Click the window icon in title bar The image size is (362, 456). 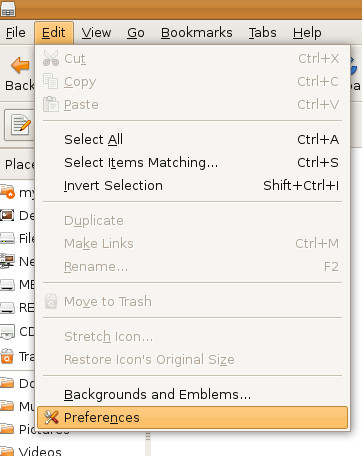[8, 9]
